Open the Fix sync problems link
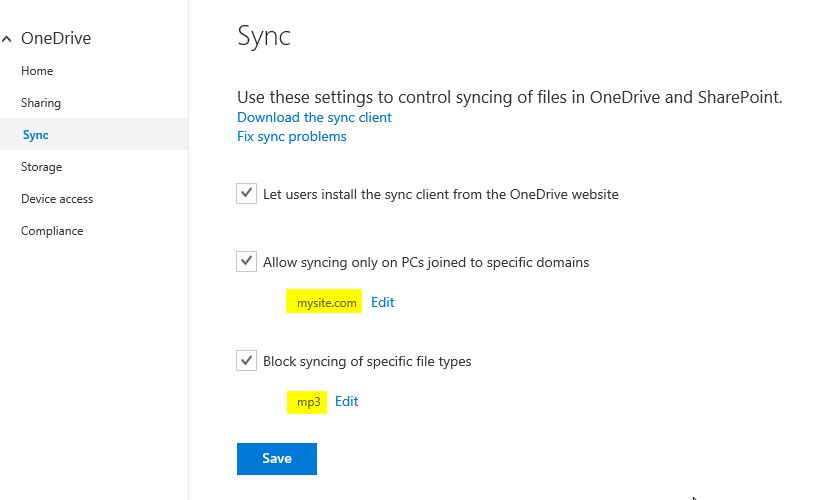The height and width of the screenshot is (500, 822). point(291,136)
